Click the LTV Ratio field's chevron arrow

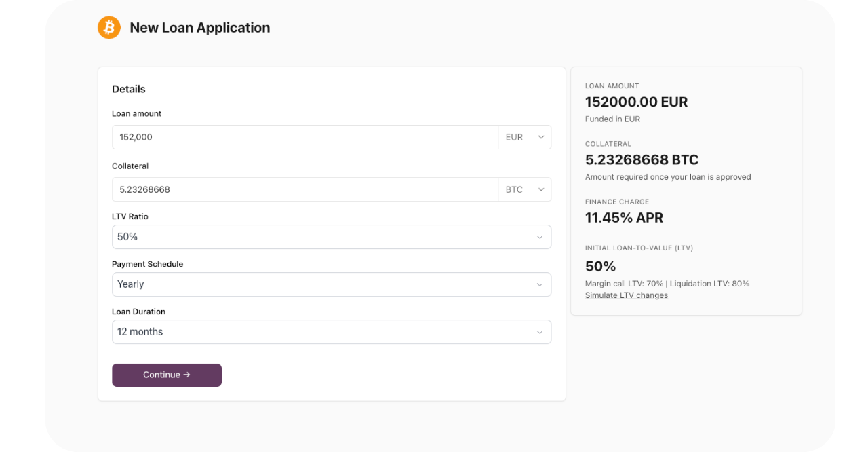pyautogui.click(x=540, y=237)
